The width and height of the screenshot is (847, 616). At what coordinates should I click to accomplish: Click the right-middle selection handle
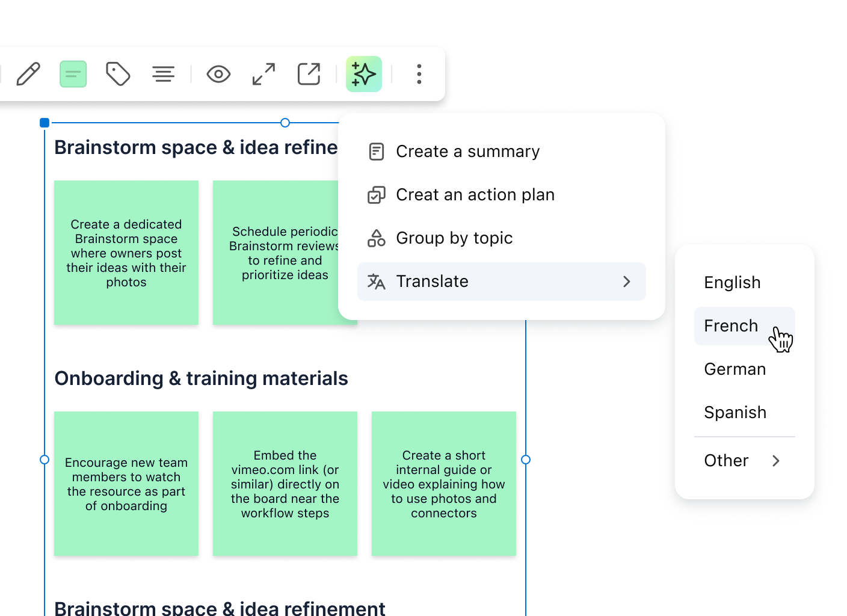point(526,460)
